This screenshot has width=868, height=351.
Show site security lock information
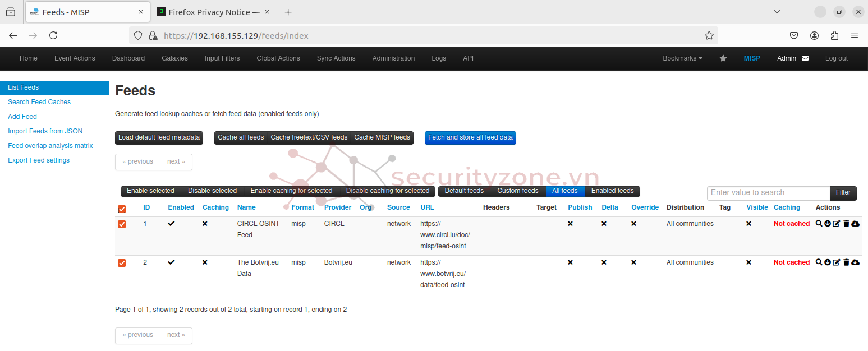coord(153,35)
